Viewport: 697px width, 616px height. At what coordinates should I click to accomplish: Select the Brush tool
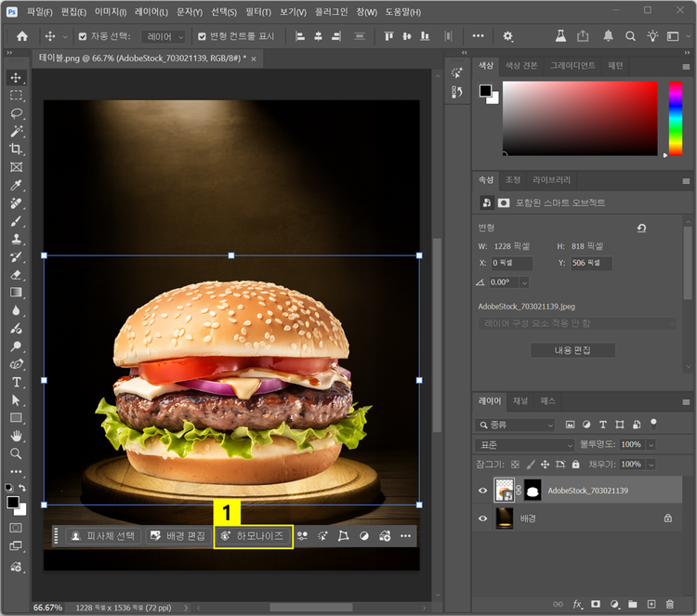16,221
